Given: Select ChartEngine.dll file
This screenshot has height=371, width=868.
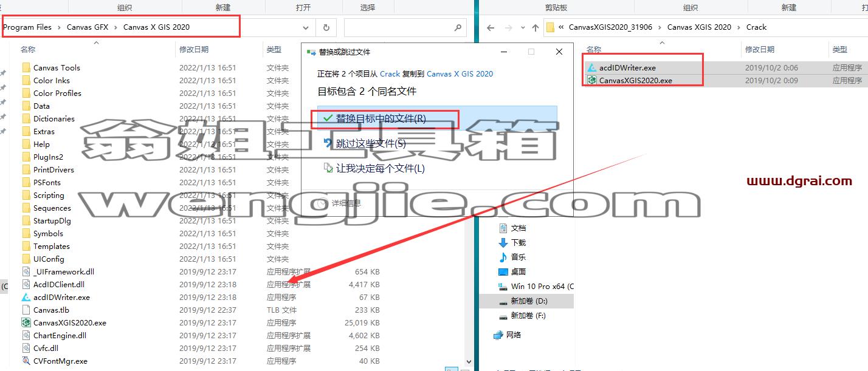Looking at the screenshot, I should point(60,335).
